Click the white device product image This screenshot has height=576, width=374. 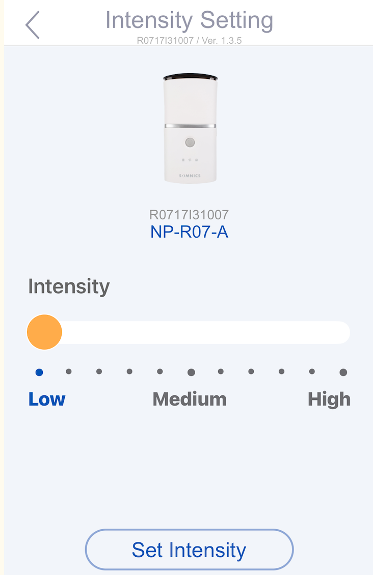click(190, 127)
